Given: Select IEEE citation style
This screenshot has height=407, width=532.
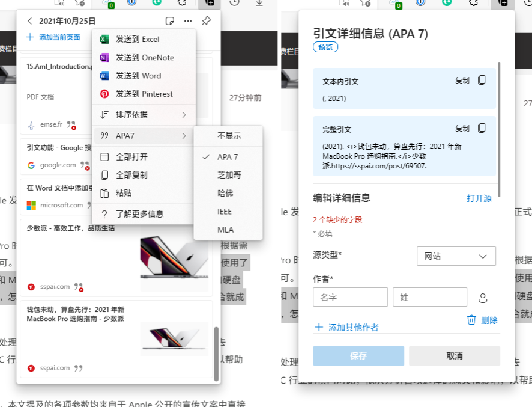Looking at the screenshot, I should (x=228, y=211).
